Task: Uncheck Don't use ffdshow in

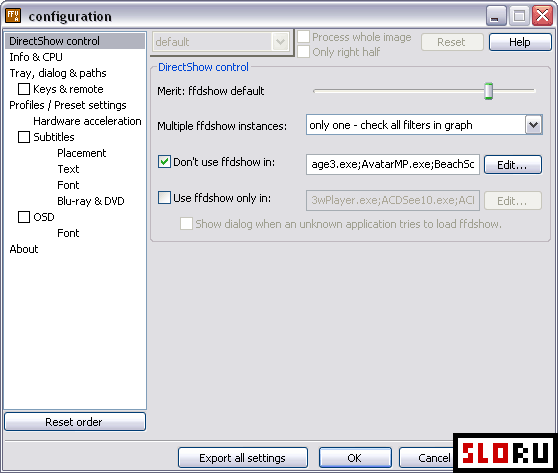Action: (x=164, y=162)
